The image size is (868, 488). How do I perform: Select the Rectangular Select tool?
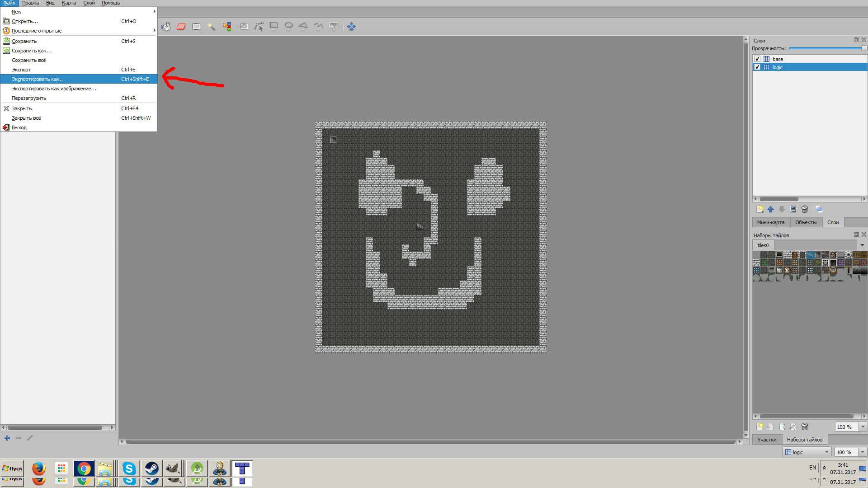pyautogui.click(x=196, y=27)
